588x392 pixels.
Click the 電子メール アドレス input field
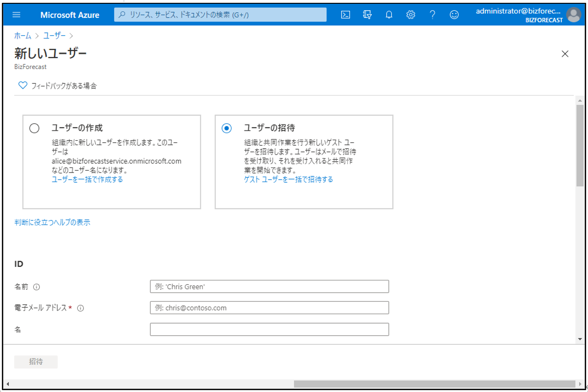pos(269,308)
